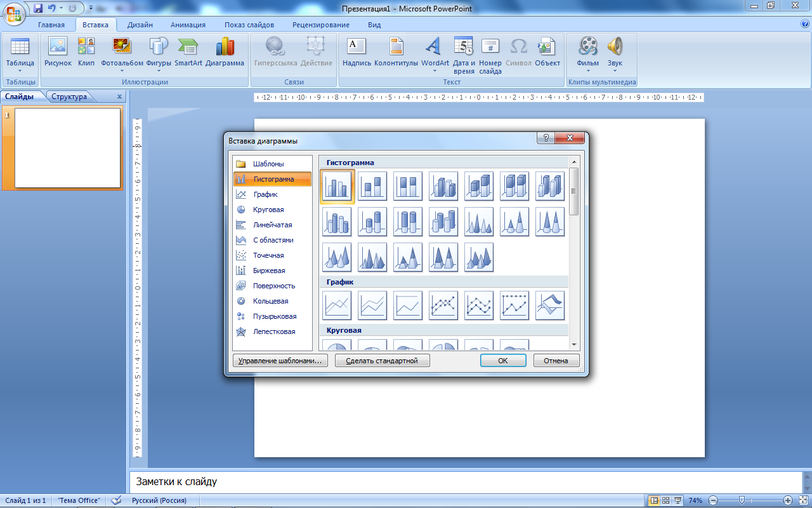812x508 pixels.
Task: Confirm the dialog with OK
Action: 503,361
